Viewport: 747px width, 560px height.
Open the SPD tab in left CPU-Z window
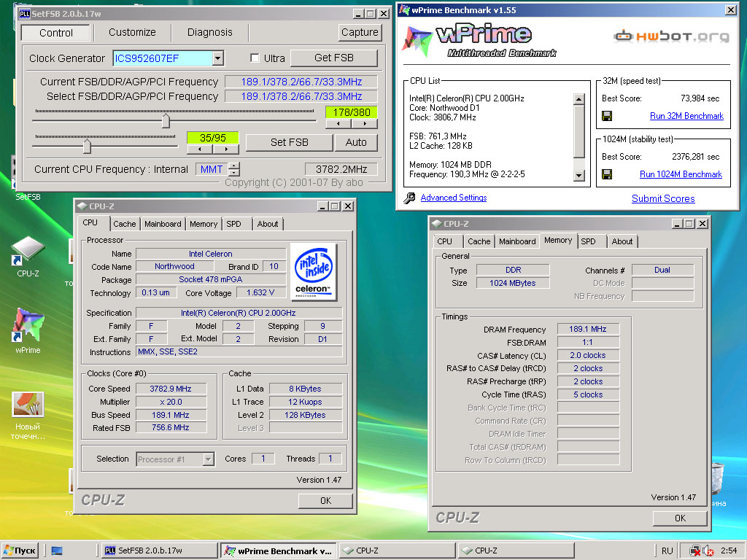point(233,224)
